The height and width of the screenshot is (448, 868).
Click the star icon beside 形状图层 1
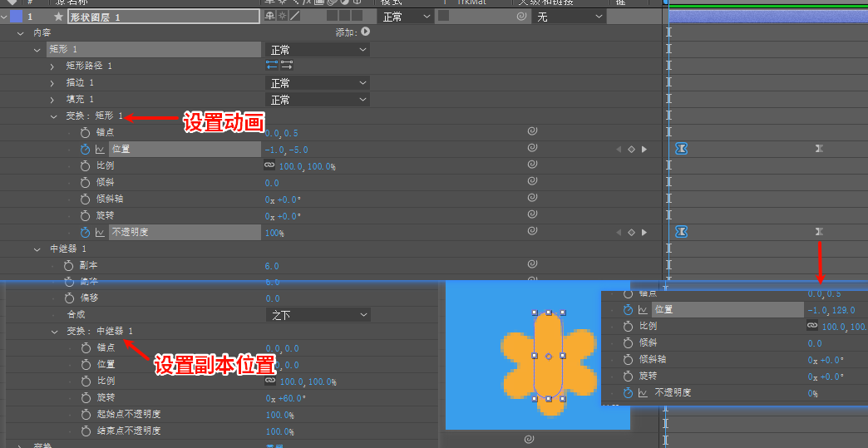[x=58, y=17]
